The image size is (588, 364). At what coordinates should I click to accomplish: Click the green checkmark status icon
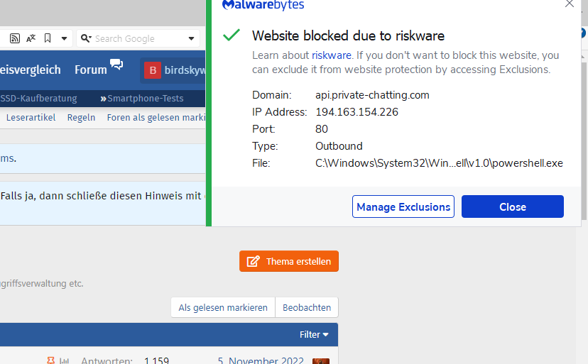click(x=232, y=35)
